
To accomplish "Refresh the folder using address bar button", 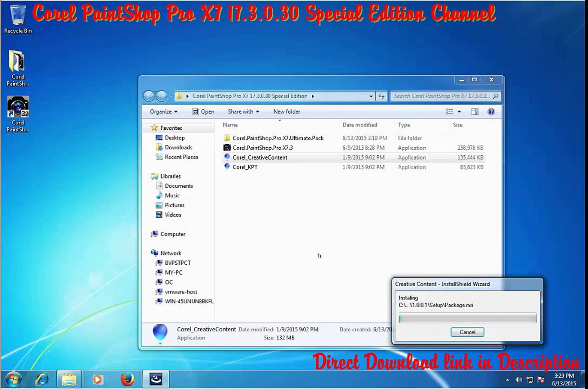I will click(x=381, y=96).
